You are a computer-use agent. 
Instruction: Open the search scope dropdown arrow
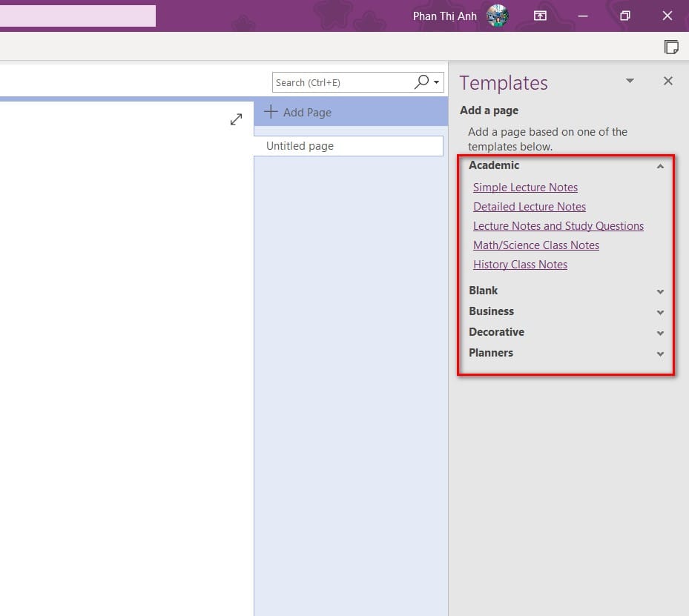(436, 82)
